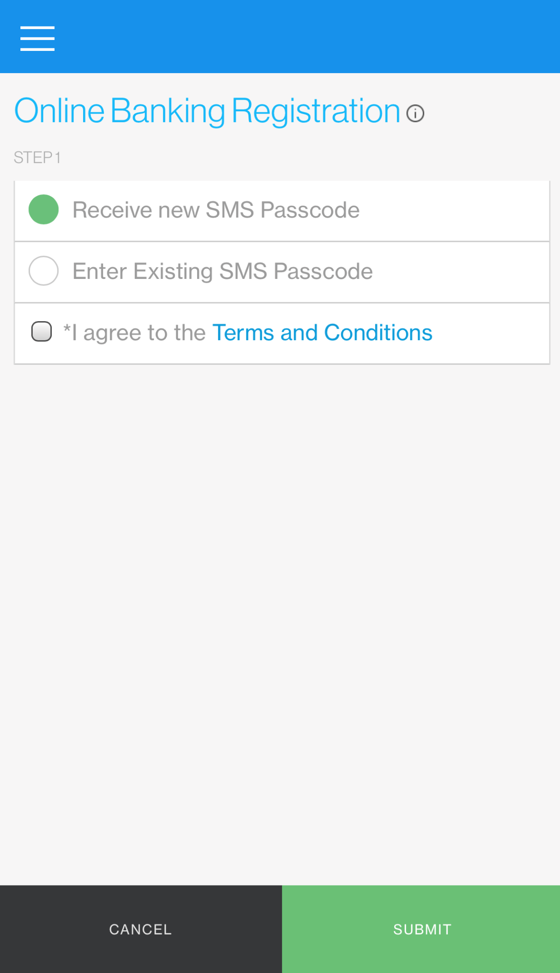Tap the checkbox square before the agreement text
This screenshot has height=973, width=560.
42,331
